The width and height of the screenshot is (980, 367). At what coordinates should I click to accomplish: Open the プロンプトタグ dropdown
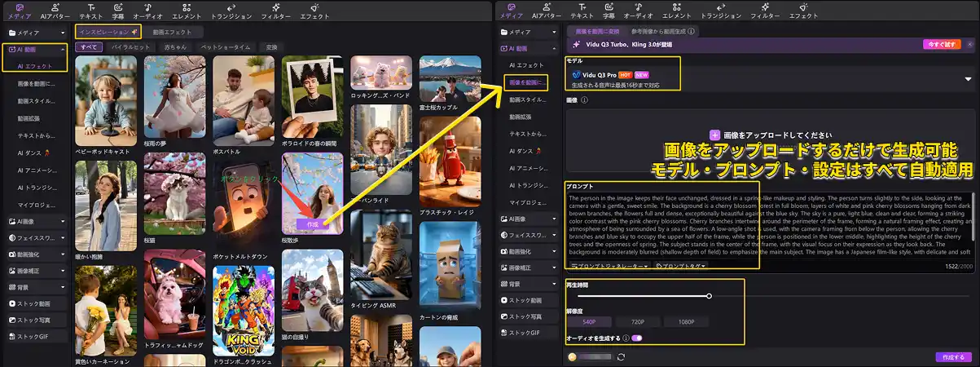681,266
